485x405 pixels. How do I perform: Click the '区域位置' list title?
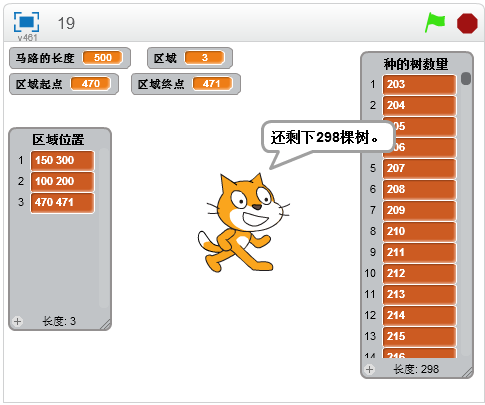coord(58,139)
